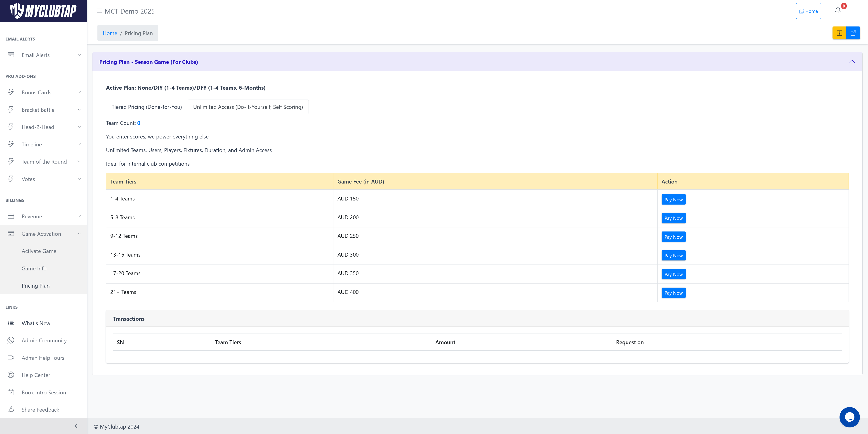
Task: Open Game Info submenu item
Action: tap(34, 268)
